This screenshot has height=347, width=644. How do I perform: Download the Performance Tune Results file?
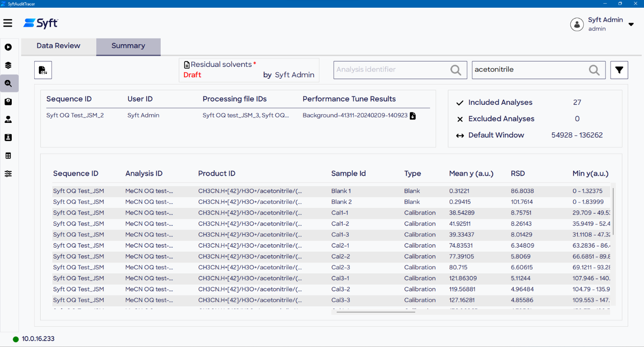pos(412,116)
